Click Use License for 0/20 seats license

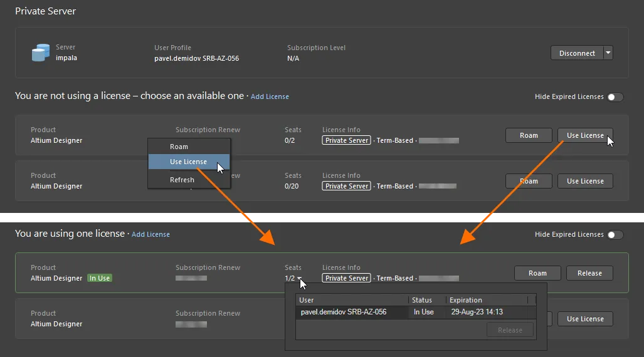point(585,181)
